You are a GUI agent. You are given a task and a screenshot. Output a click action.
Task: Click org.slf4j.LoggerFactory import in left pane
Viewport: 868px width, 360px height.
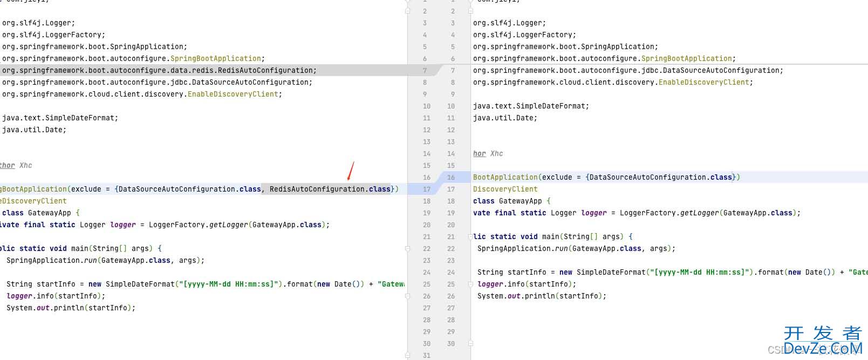tap(53, 35)
